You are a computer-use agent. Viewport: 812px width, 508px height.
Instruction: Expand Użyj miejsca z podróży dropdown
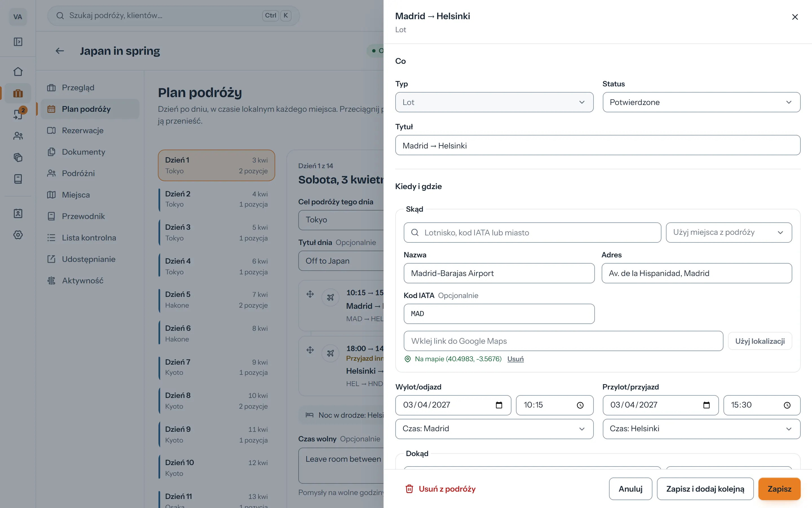[x=729, y=233]
